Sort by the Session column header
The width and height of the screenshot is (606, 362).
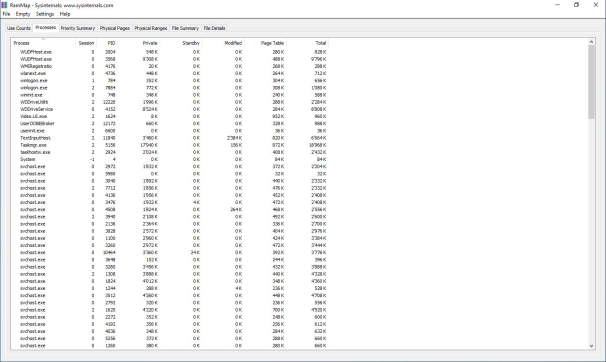(x=86, y=43)
